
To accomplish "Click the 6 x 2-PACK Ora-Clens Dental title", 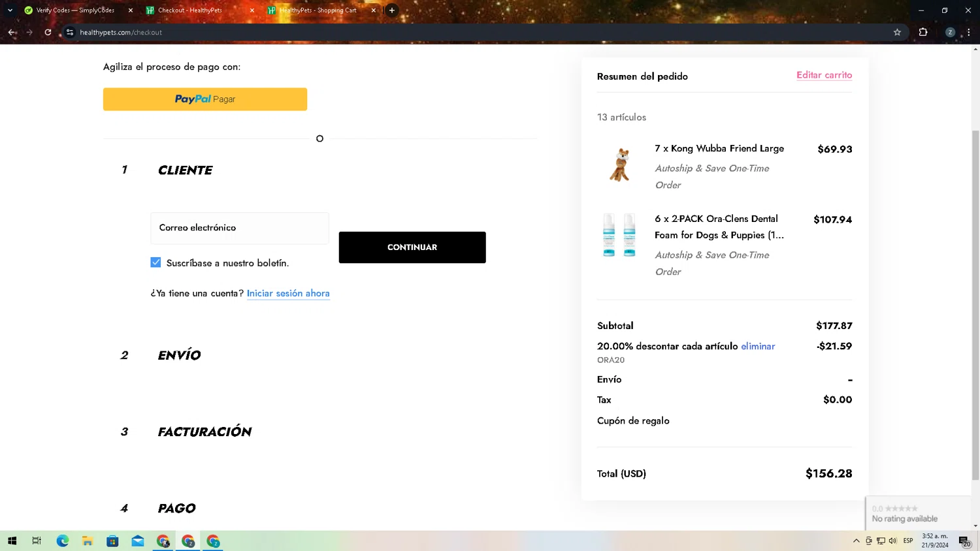I will 719,227.
